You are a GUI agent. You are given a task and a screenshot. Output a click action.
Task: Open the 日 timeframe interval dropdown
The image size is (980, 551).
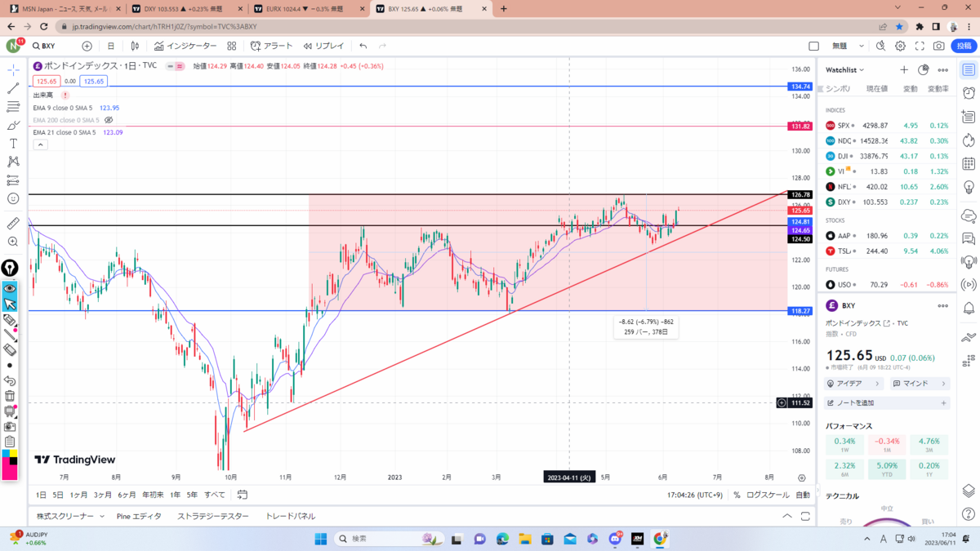110,46
